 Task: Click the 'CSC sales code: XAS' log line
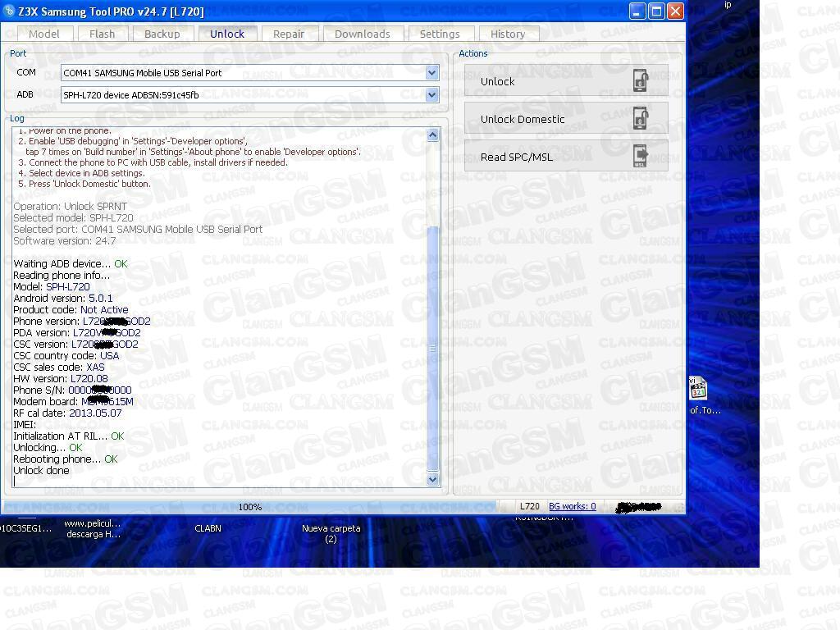point(59,367)
